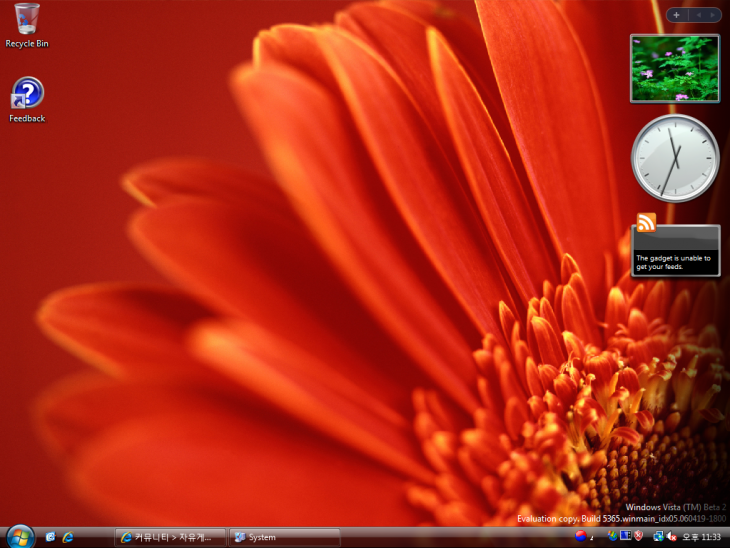Click the sidebar next-page arrow
Screen dimensions: 730x548
(712, 15)
